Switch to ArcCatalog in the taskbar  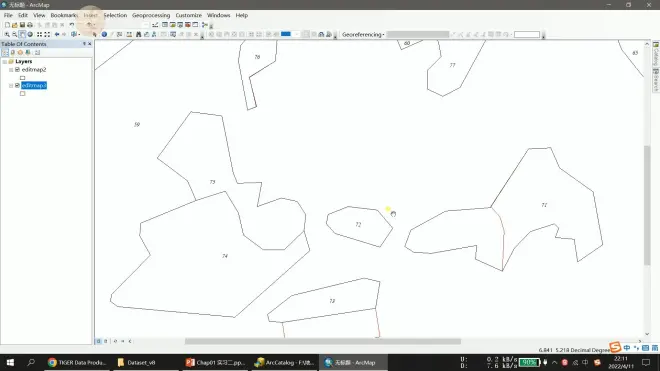(x=285, y=363)
